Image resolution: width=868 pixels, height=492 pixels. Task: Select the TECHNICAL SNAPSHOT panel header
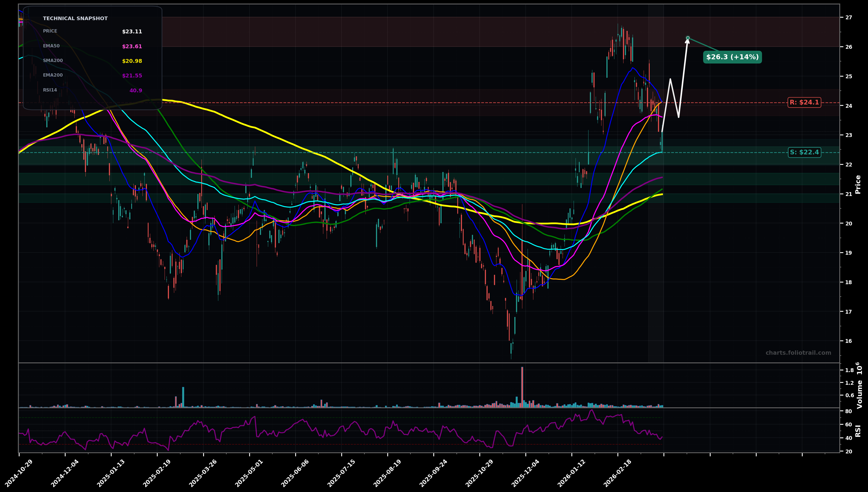tap(75, 18)
